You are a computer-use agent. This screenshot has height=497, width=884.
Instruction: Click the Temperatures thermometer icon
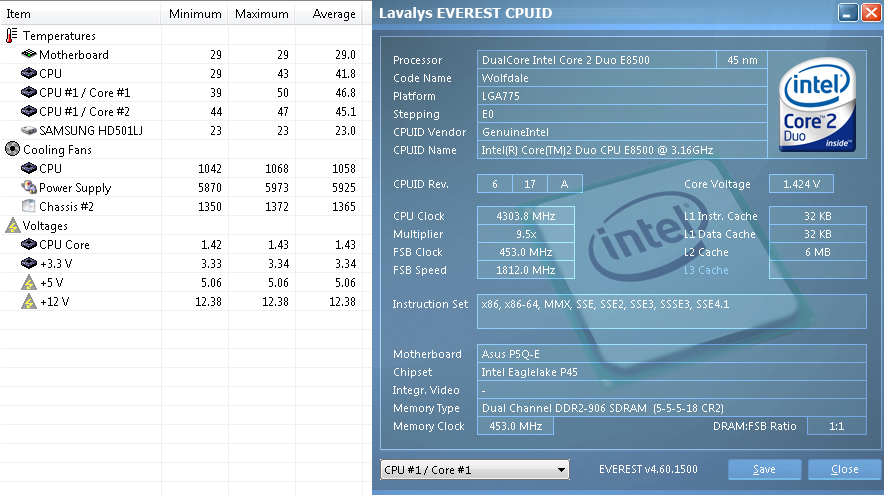coord(11,36)
